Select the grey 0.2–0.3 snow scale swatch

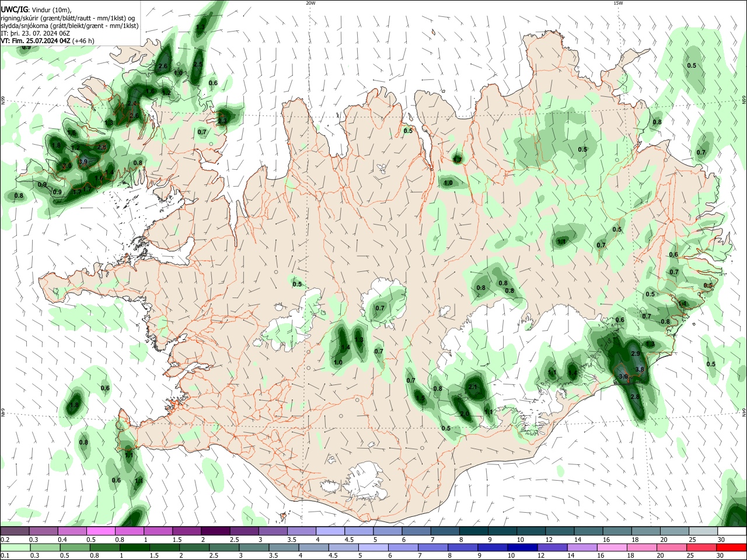click(x=16, y=531)
